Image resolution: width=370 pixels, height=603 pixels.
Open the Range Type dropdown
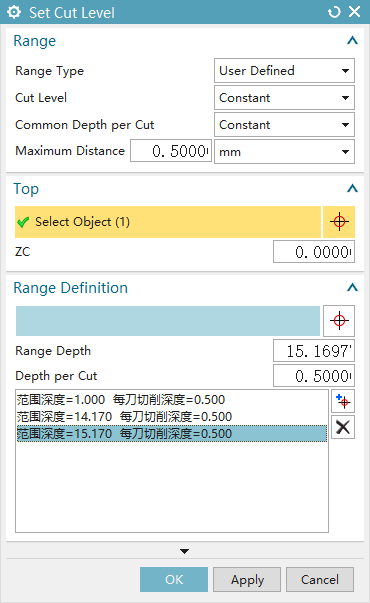click(284, 71)
